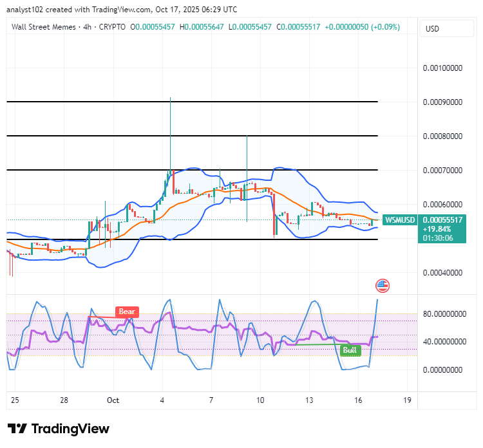Click the date label 25 on time axis
The image size is (483, 448).
(15, 400)
